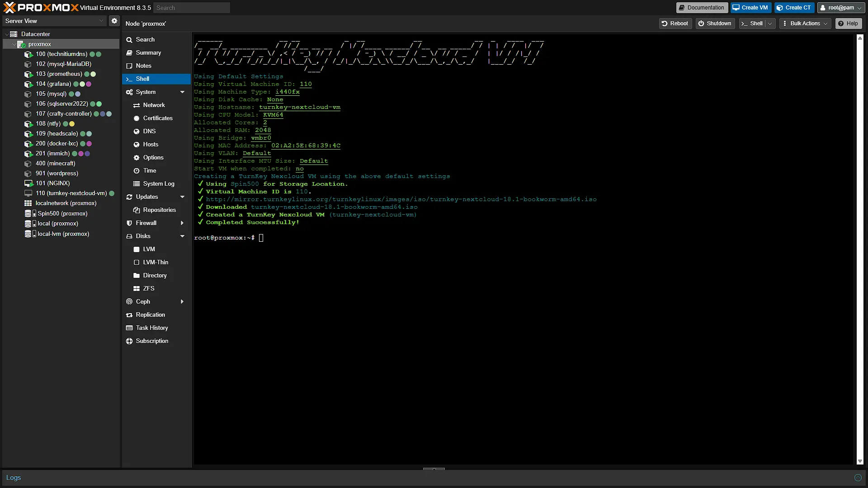Screen dimensions: 868x488
Task: Click the Shutdown button
Action: click(715, 23)
